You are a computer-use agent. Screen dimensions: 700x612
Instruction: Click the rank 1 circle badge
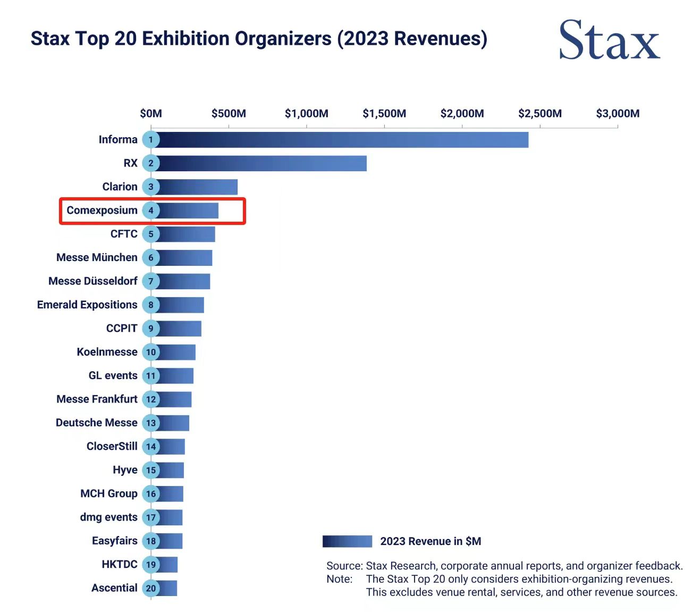point(151,140)
